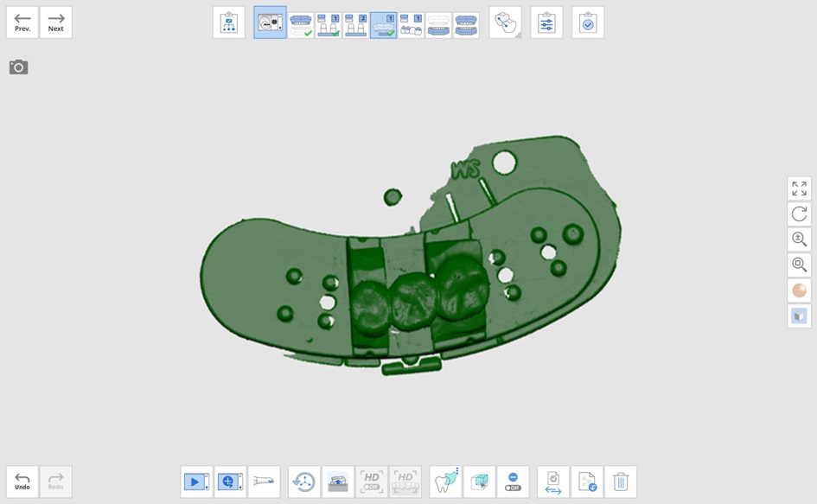This screenshot has height=504, width=817.
Task: Open the teeth alignment points tool
Action: [x=506, y=22]
